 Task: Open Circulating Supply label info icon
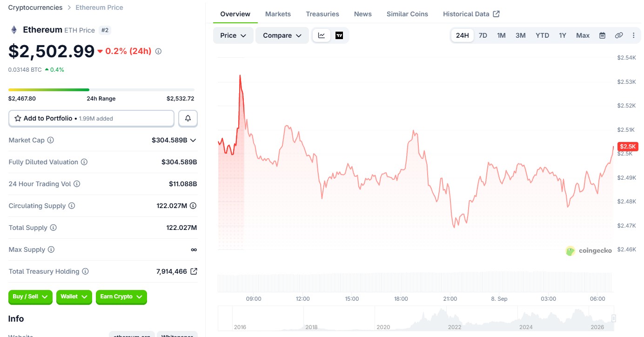pos(72,206)
